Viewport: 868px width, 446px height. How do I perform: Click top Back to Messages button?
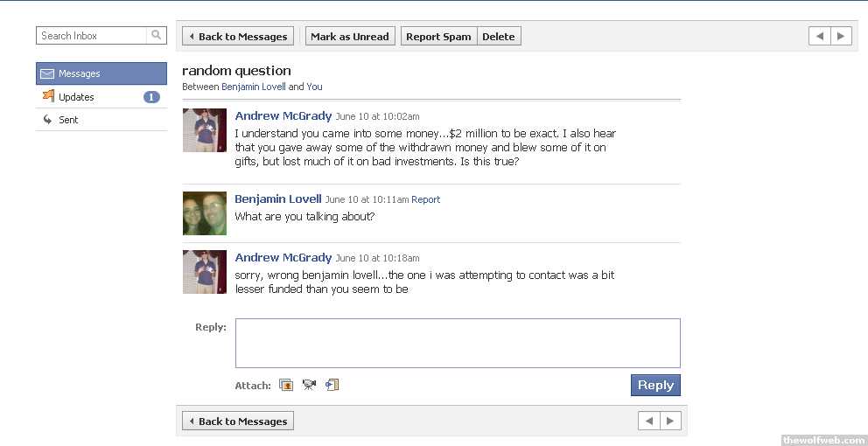pyautogui.click(x=238, y=37)
